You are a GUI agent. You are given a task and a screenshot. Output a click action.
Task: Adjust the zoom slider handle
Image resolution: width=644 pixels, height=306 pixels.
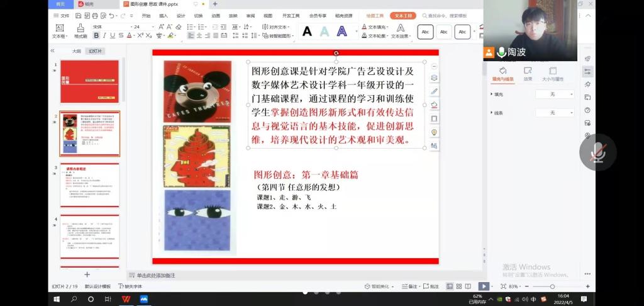[x=552, y=286]
